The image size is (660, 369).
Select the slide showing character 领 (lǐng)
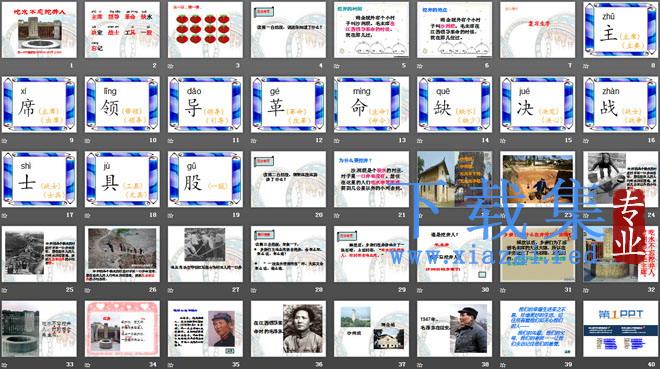tap(122, 105)
